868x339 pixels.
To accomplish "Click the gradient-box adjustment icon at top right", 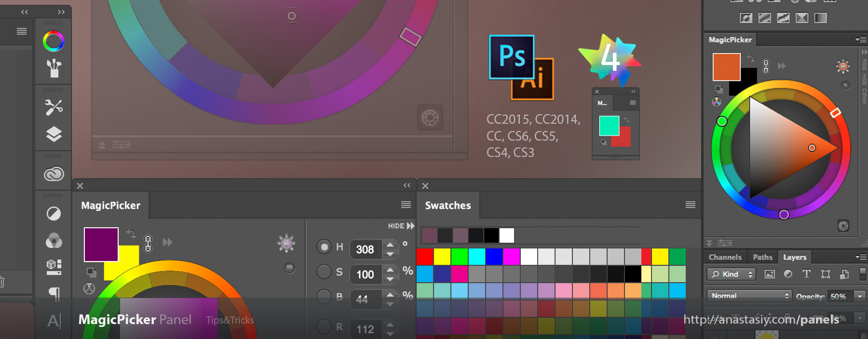I will 821,18.
